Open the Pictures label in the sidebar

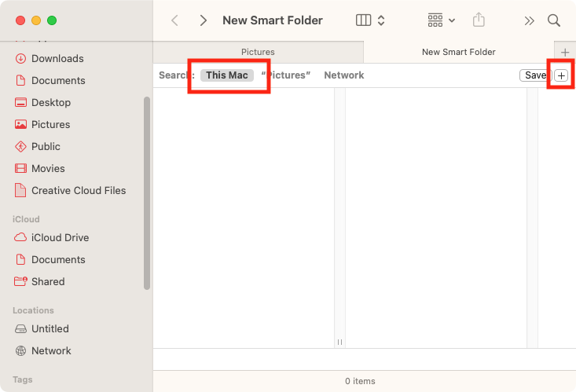(x=51, y=125)
